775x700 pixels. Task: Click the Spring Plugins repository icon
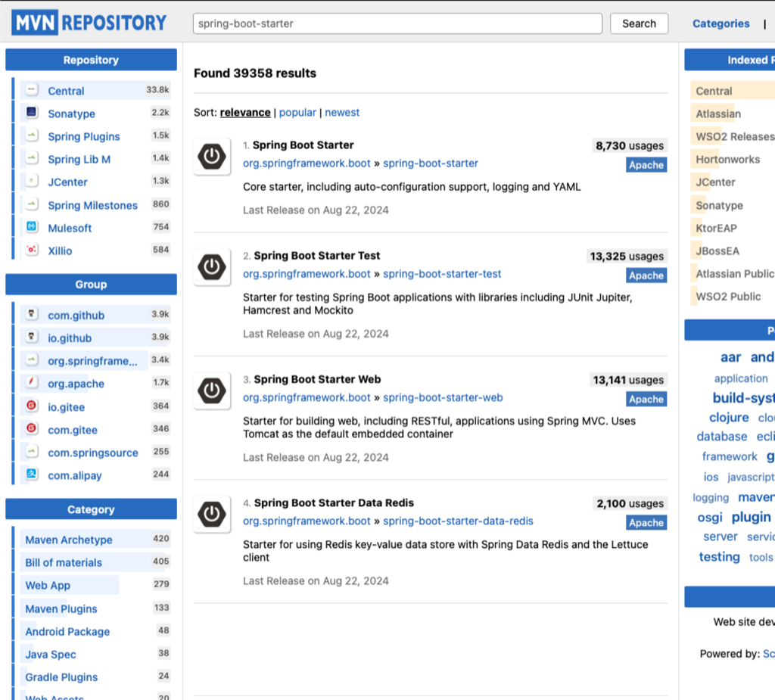(x=32, y=135)
